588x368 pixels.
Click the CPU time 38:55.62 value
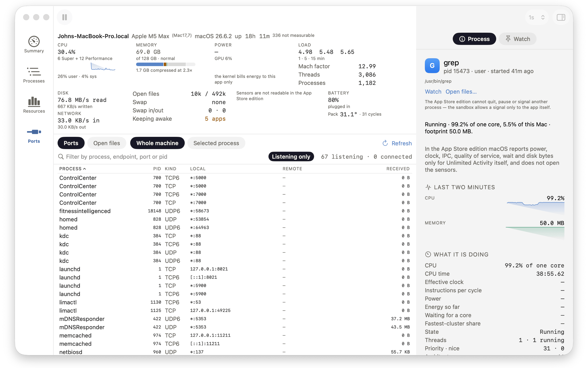pyautogui.click(x=550, y=273)
